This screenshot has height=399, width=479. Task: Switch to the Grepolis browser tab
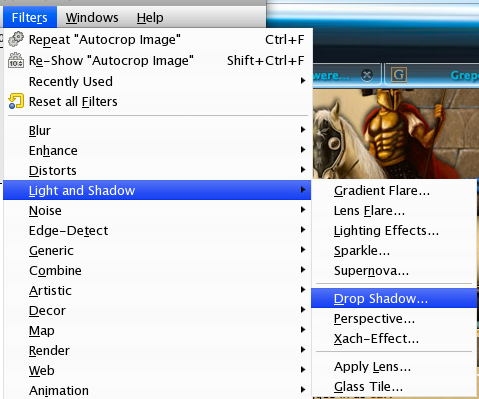433,75
